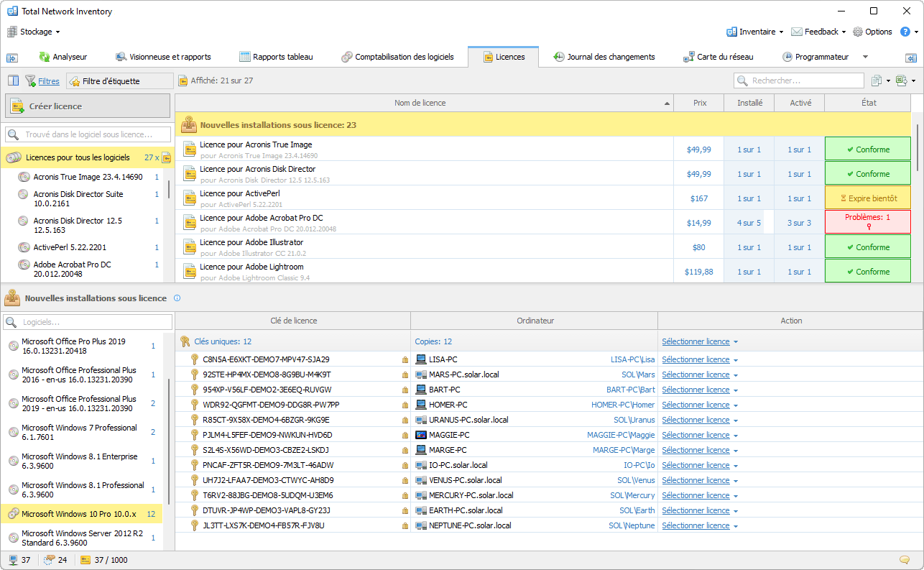Expand the Inventaire dropdown
The width and height of the screenshot is (924, 570).
coord(755,32)
